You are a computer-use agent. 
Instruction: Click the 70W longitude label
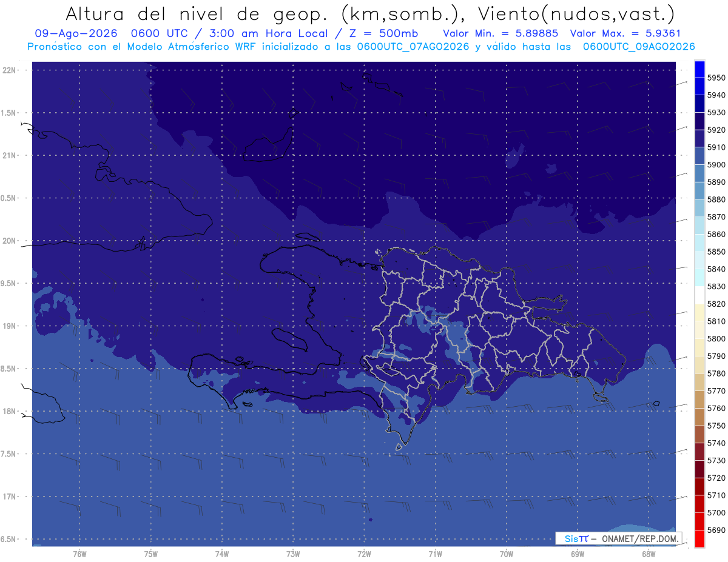(506, 554)
